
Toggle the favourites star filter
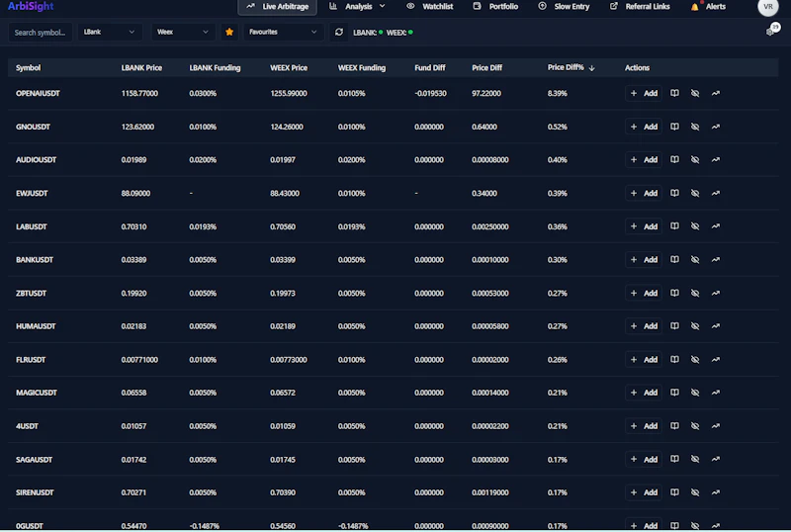pyautogui.click(x=229, y=32)
